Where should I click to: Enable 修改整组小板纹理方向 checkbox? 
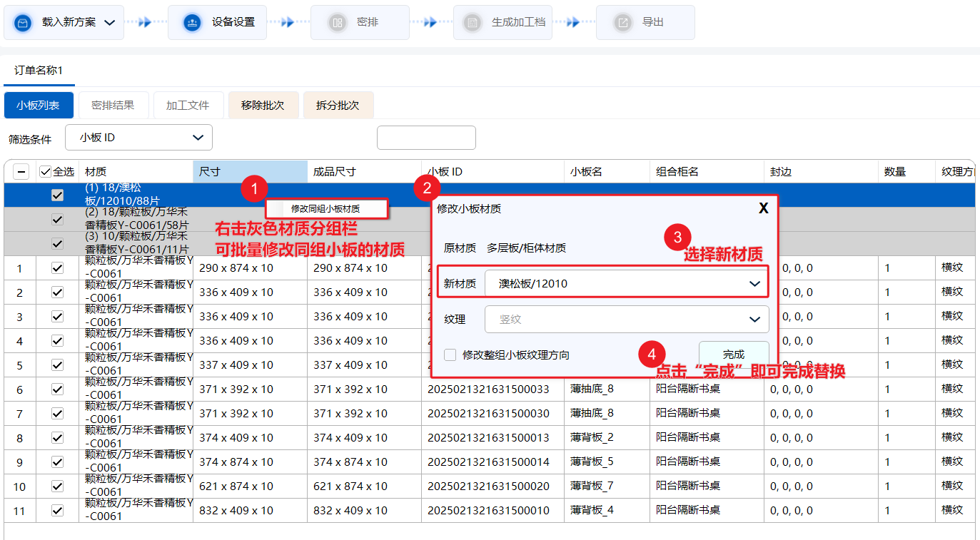point(450,355)
